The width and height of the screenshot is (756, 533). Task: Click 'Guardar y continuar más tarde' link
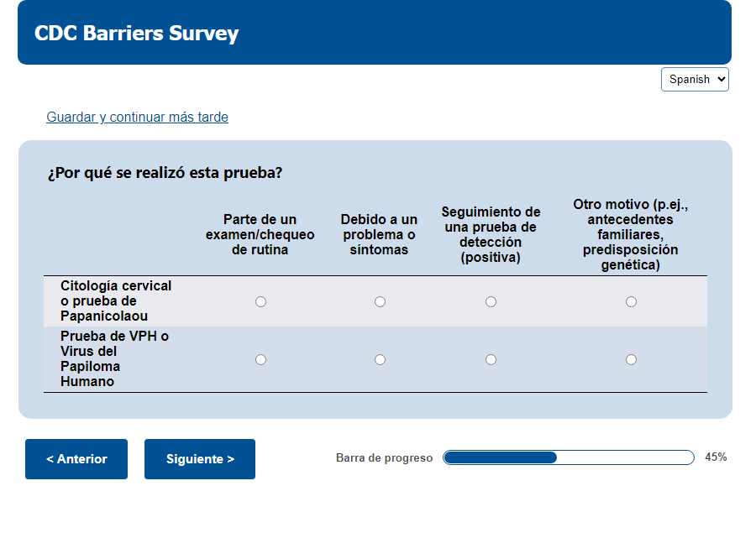(137, 118)
